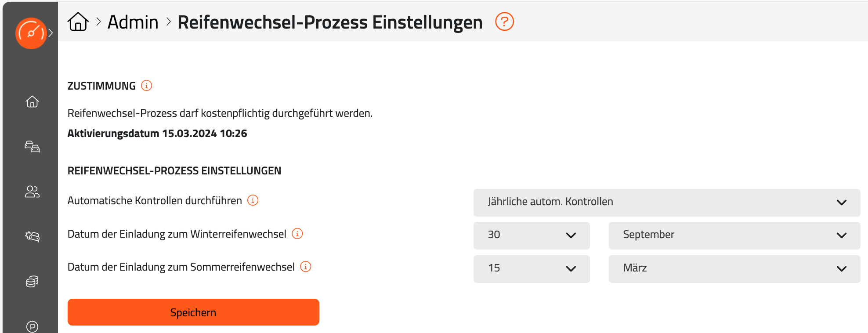Screen dimensions: 868x333
Task: Open the Jährliche autom. Kontrollen dropdown
Action: pyautogui.click(x=666, y=203)
